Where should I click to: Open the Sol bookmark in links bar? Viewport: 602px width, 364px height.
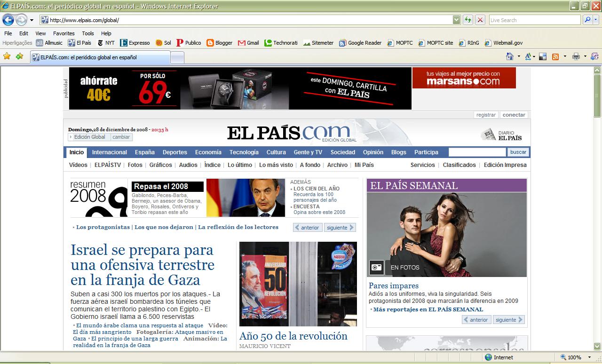[164, 43]
